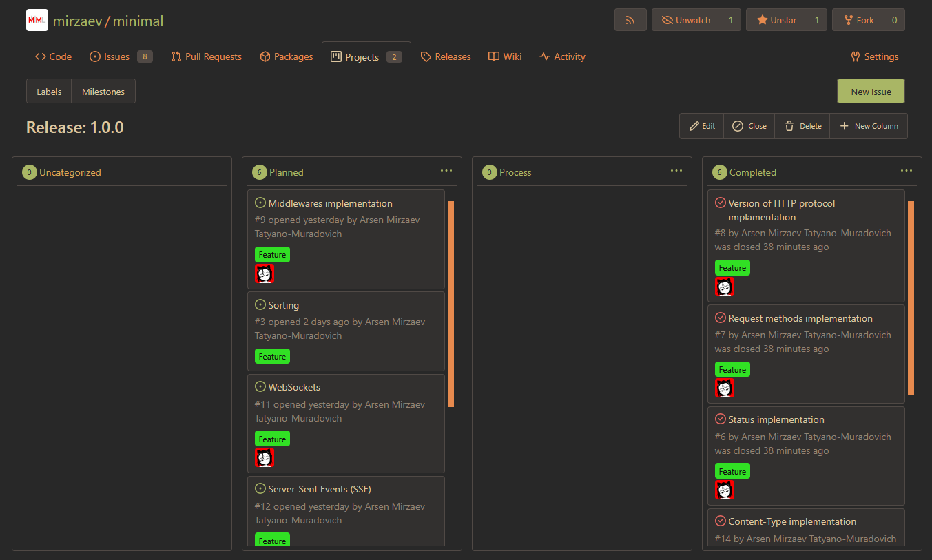Open the Process column options menu
932x560 pixels.
676,171
